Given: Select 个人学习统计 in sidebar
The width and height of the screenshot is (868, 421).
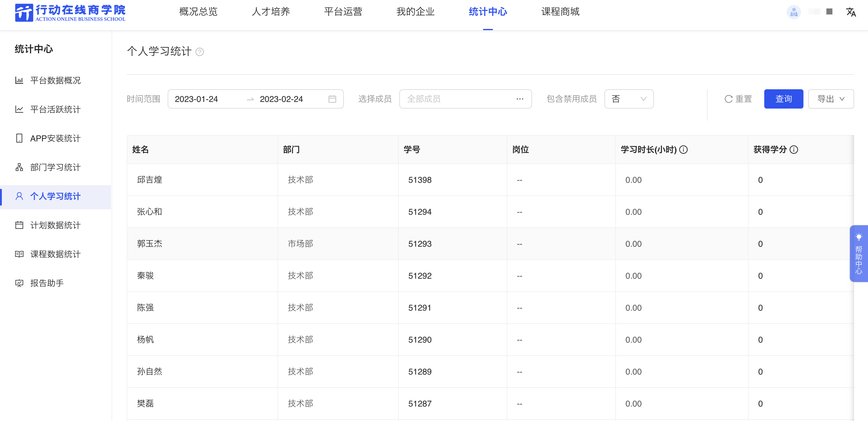Looking at the screenshot, I should click(x=55, y=196).
